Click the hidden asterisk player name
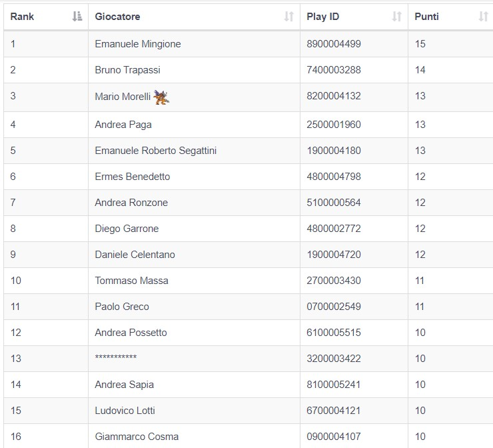 click(116, 357)
